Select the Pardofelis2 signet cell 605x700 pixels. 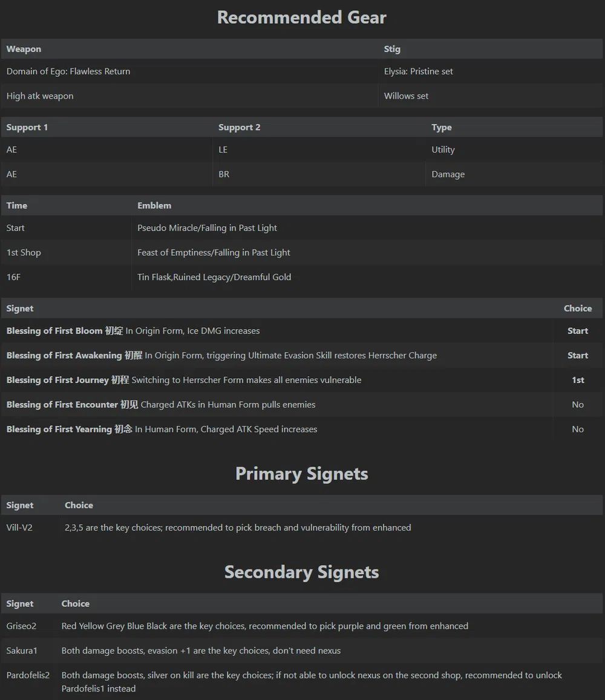point(28,675)
